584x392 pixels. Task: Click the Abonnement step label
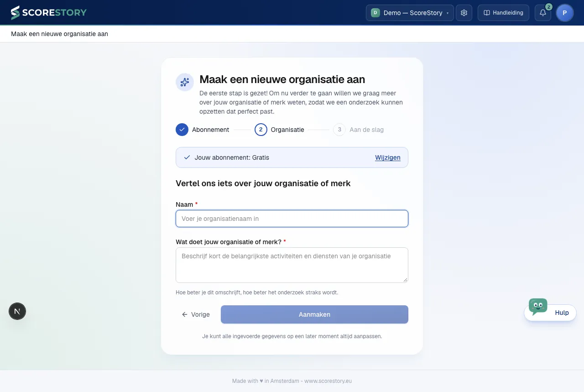pyautogui.click(x=210, y=130)
